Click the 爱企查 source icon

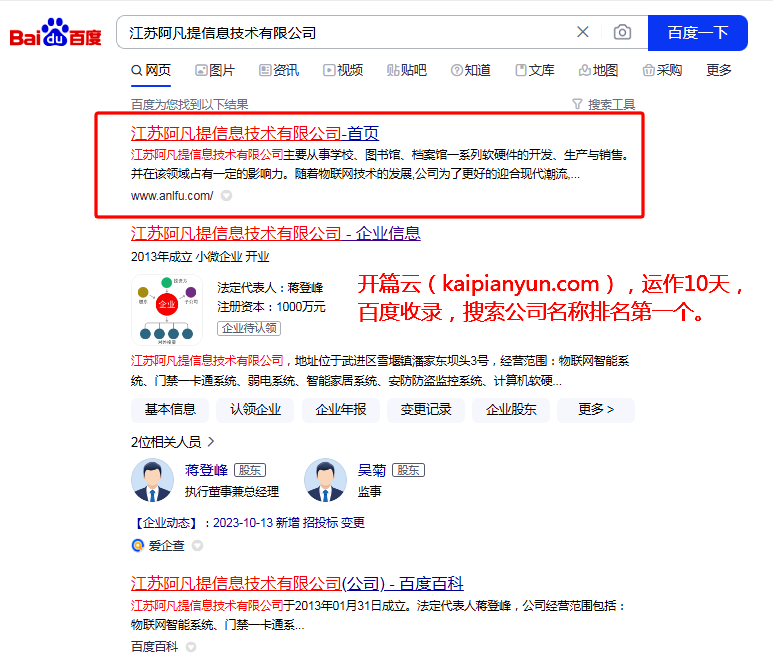coord(138,546)
